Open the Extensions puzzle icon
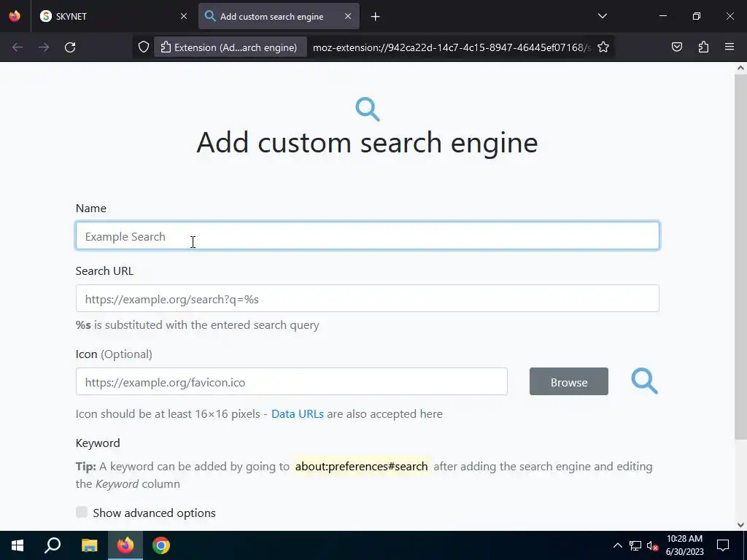Screen dimensions: 747x560 (x=703, y=47)
